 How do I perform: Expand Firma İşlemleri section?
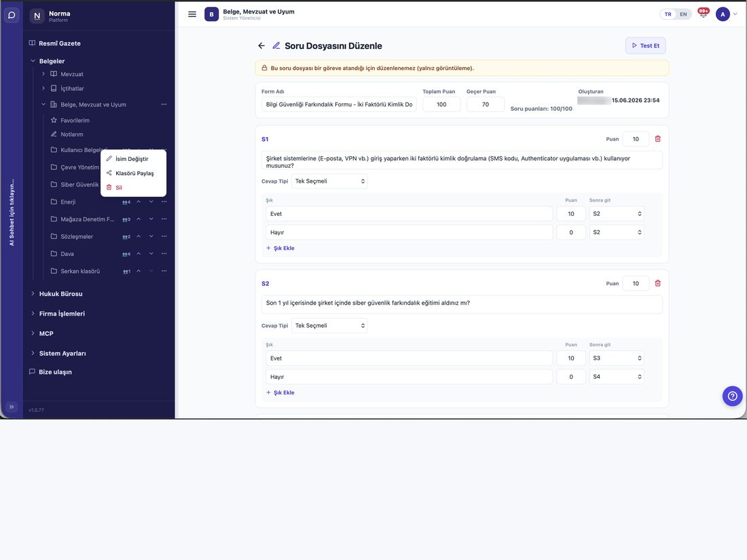(33, 314)
